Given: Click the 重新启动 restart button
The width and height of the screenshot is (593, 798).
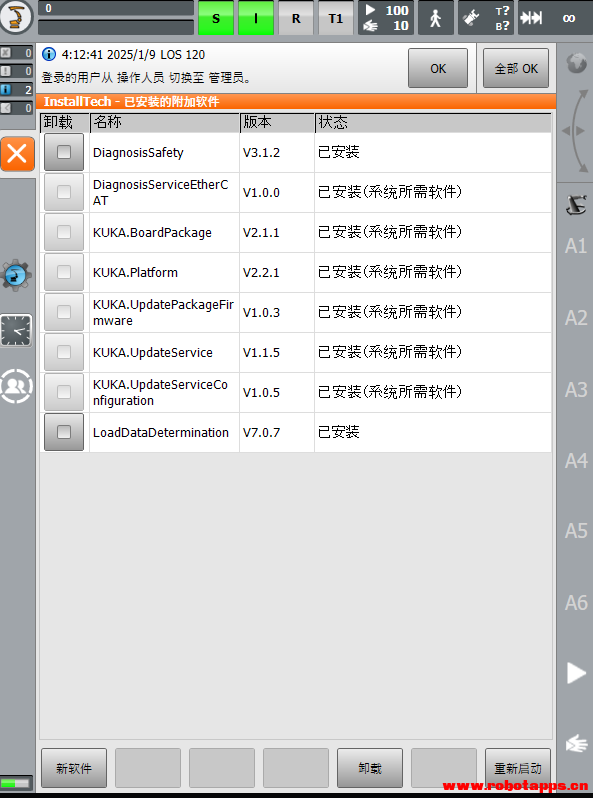Looking at the screenshot, I should click(x=518, y=767).
